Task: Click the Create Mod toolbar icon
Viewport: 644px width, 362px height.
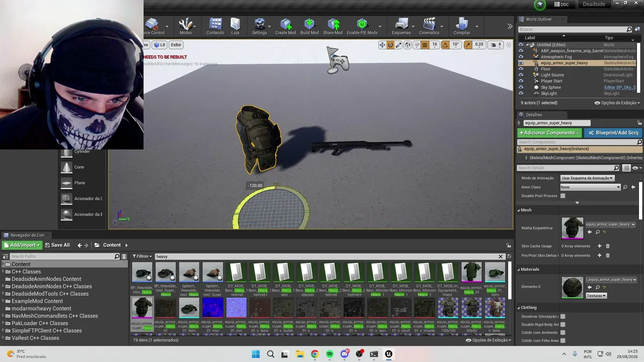Action: pos(285,27)
